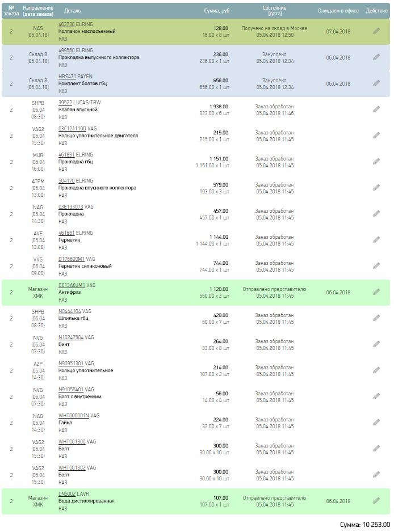The width and height of the screenshot is (394, 532).
Task: Click the Сумма, руб column header
Action: pyautogui.click(x=217, y=11)
